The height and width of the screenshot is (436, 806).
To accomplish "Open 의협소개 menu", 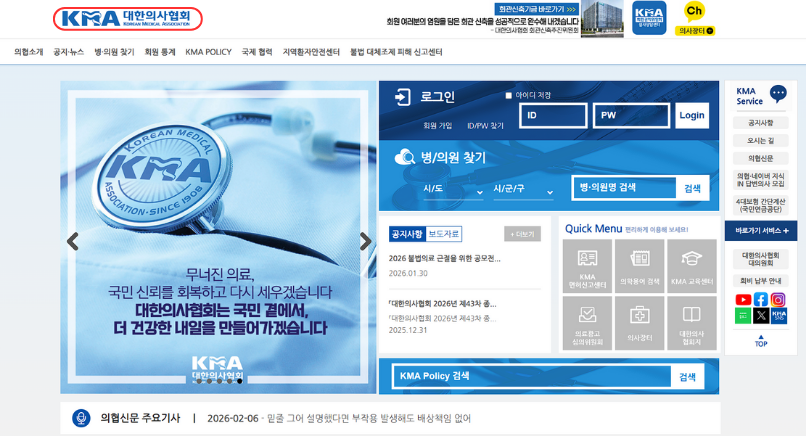I will tap(29, 52).
